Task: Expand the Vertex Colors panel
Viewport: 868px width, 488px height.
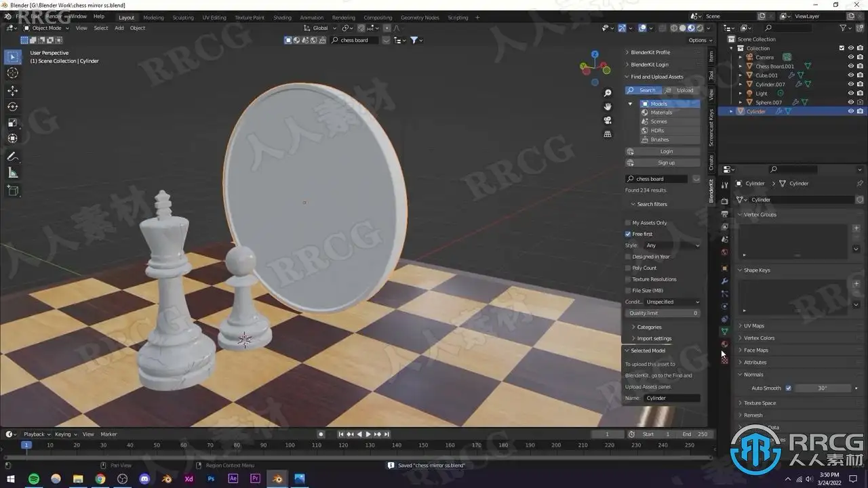Action: (x=759, y=338)
